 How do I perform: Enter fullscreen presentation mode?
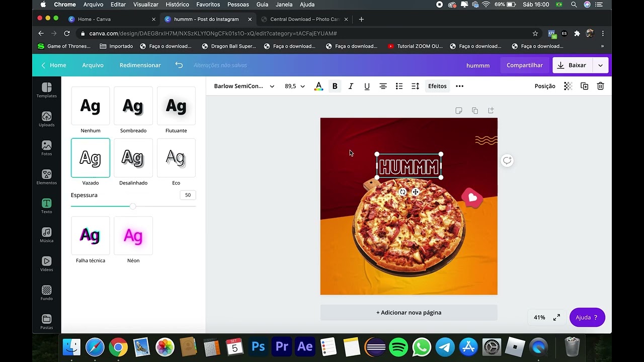click(556, 317)
